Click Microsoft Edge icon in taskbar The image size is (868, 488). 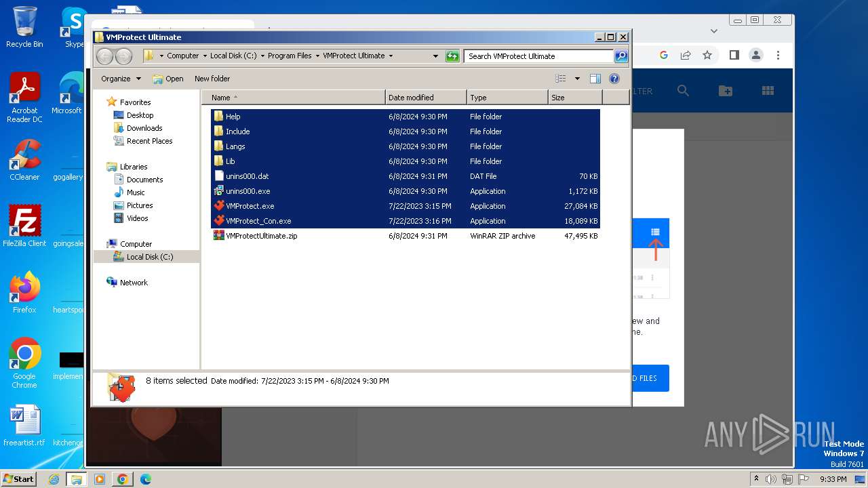click(145, 479)
